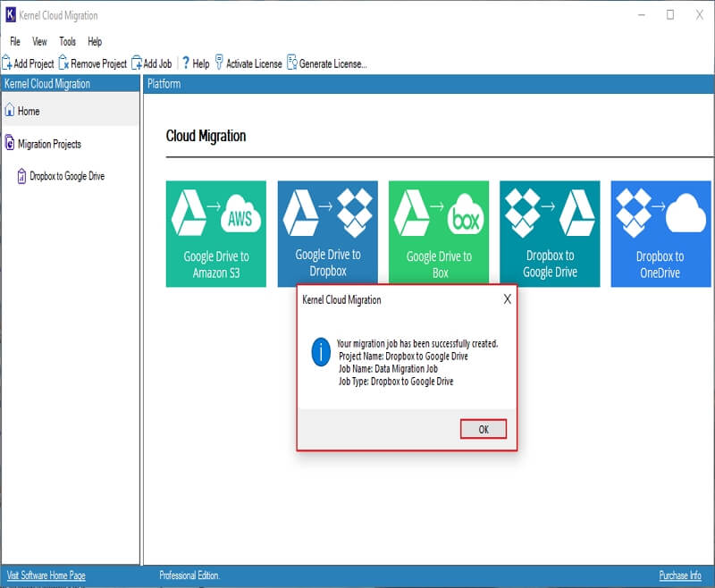Click the blue info icon in dialog
This screenshot has height=588, width=715.
coord(321,352)
